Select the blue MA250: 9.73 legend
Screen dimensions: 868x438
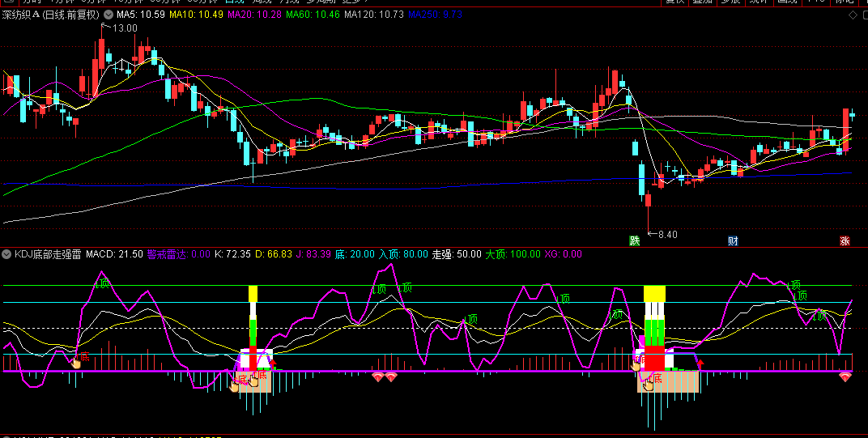(x=435, y=15)
